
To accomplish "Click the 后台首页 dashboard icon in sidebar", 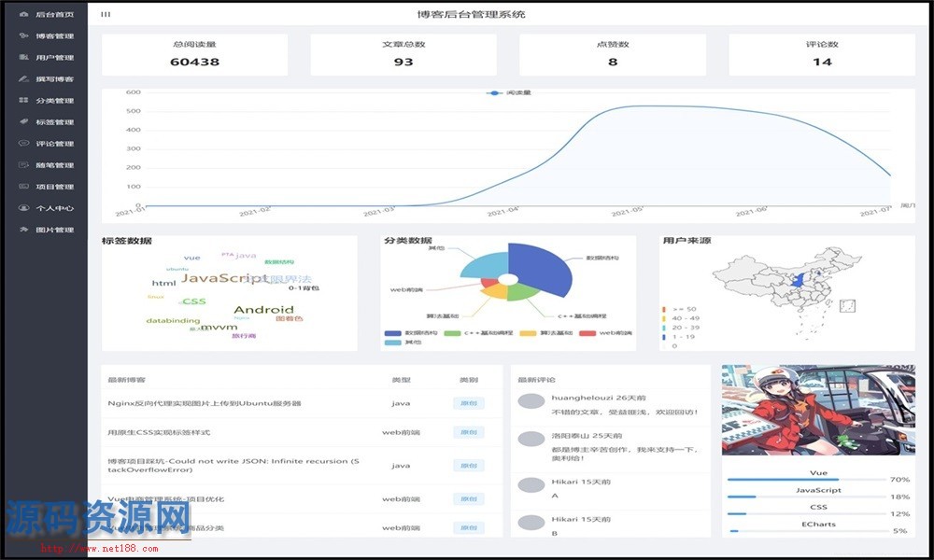I will [24, 15].
